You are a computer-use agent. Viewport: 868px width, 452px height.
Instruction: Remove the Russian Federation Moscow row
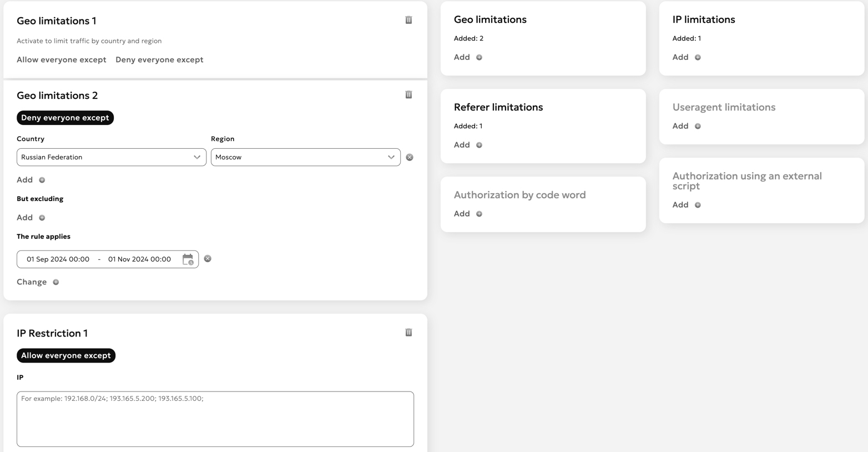(x=410, y=158)
